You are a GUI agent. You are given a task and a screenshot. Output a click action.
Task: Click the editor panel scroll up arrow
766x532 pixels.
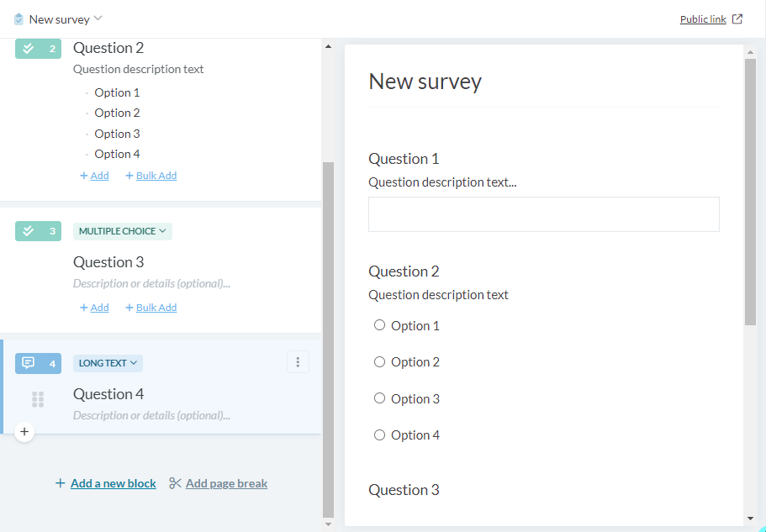(x=328, y=46)
